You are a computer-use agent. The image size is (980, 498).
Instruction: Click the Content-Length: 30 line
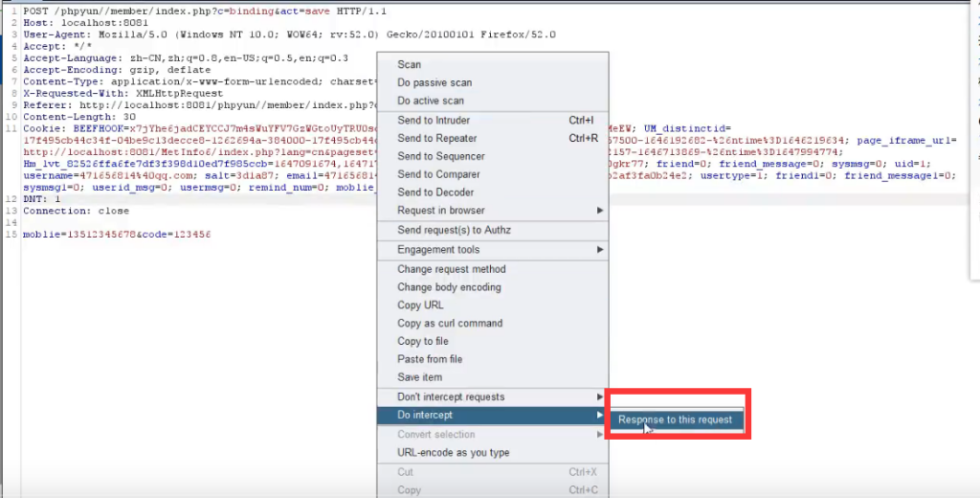point(79,117)
